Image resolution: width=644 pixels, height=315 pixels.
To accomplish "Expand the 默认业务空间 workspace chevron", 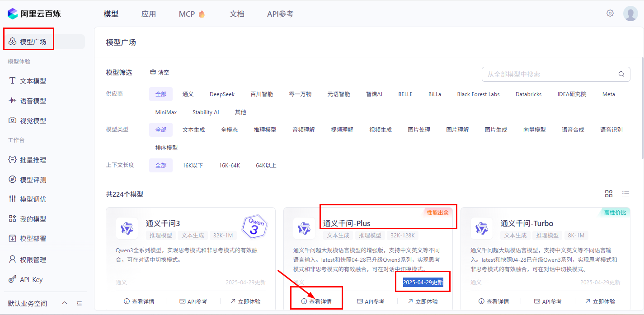I will coord(65,303).
